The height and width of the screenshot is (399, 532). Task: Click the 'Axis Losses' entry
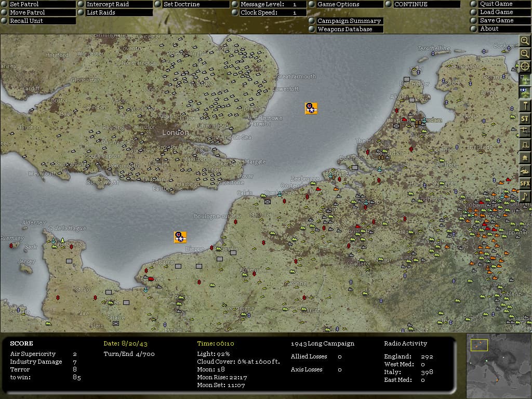(316, 369)
